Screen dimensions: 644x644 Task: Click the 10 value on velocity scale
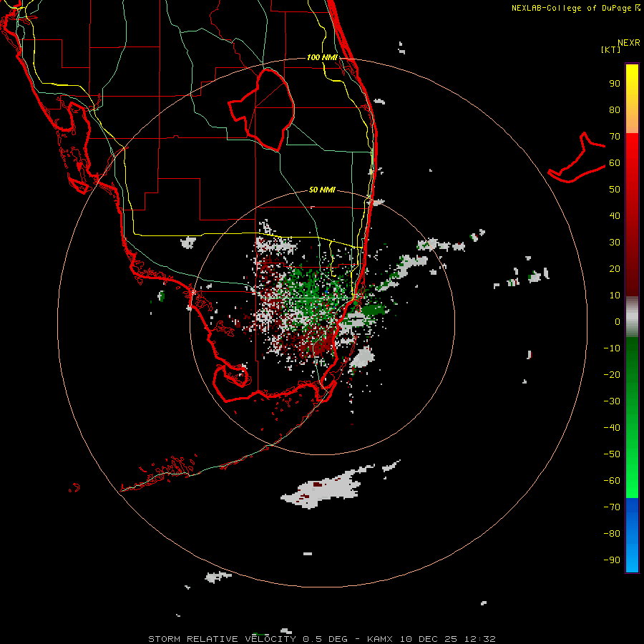click(615, 296)
